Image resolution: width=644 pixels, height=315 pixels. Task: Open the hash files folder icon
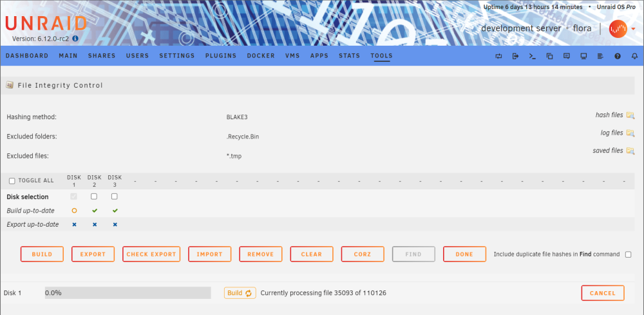click(x=630, y=115)
